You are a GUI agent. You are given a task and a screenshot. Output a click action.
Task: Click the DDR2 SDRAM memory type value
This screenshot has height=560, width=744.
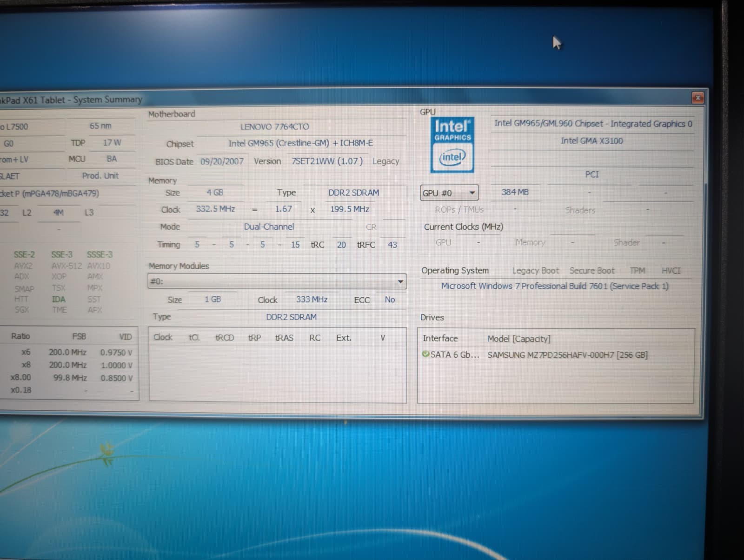[x=353, y=193]
